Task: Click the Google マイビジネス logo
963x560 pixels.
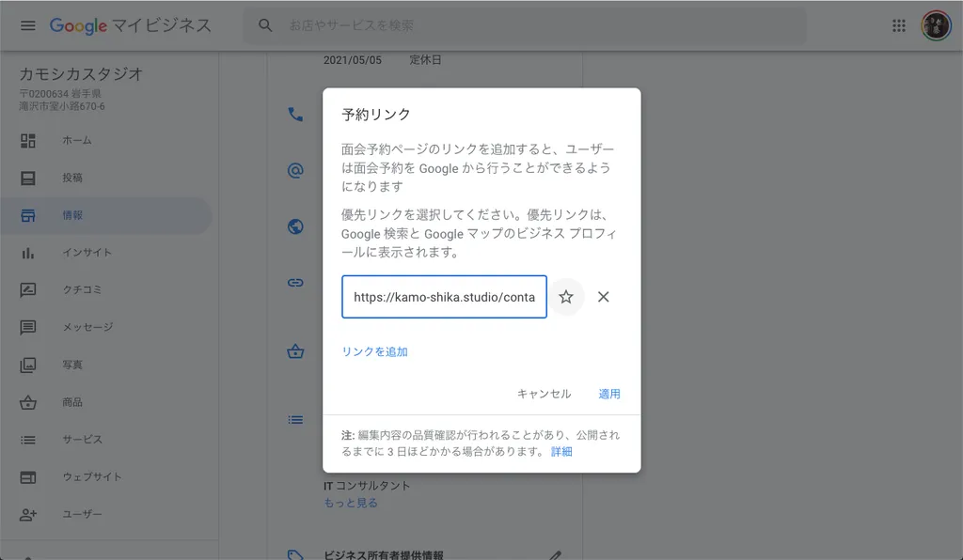Action: [130, 25]
